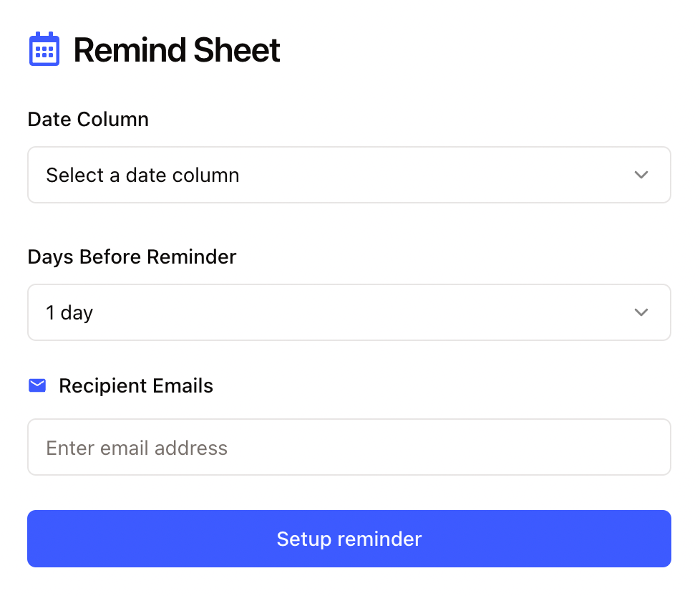Click the chevron arrow beside 1 day
This screenshot has width=700, height=596.
point(641,312)
